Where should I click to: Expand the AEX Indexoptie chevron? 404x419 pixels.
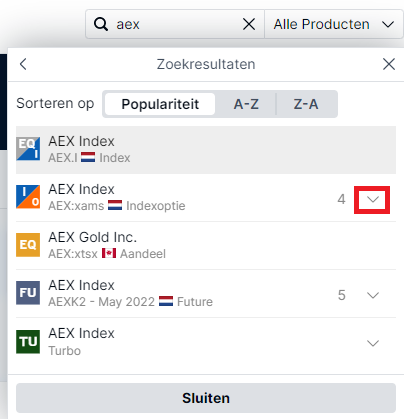click(x=373, y=199)
